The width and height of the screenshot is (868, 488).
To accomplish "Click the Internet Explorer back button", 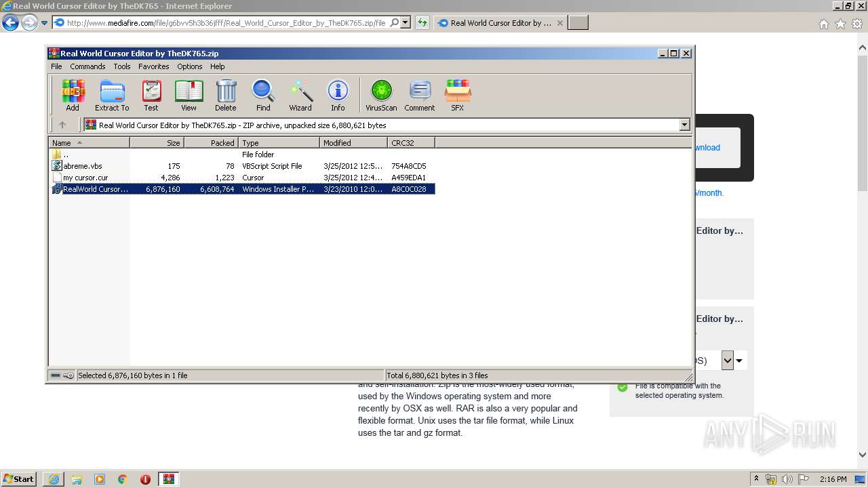I will pos(10,23).
